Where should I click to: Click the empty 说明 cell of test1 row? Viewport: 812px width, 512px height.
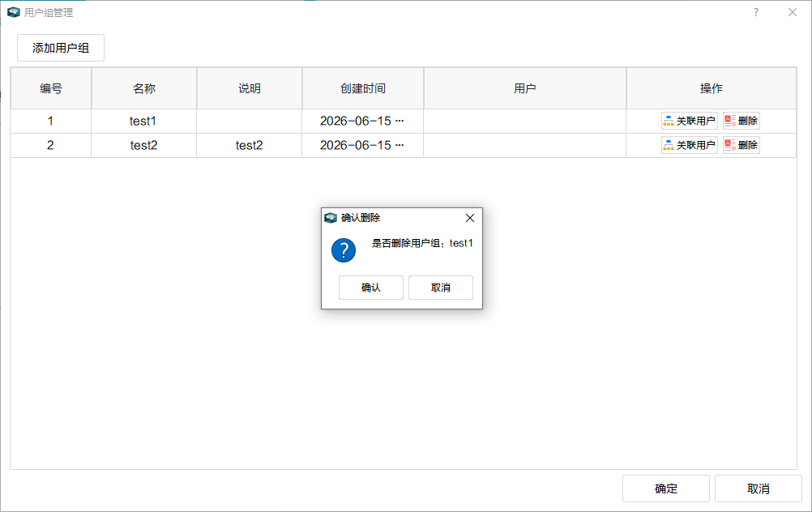coord(249,122)
